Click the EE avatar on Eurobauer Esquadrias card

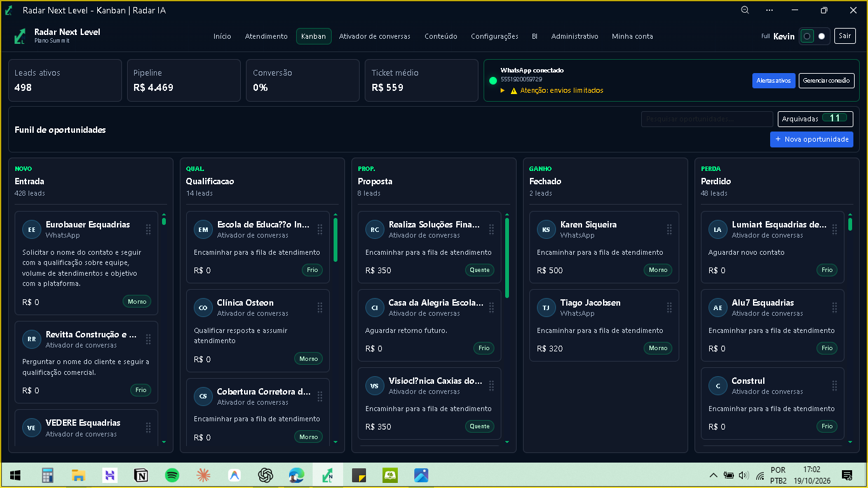pyautogui.click(x=32, y=229)
